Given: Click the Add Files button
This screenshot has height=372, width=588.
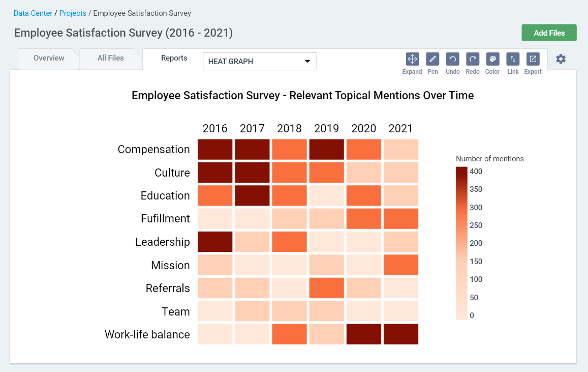Looking at the screenshot, I should (549, 33).
